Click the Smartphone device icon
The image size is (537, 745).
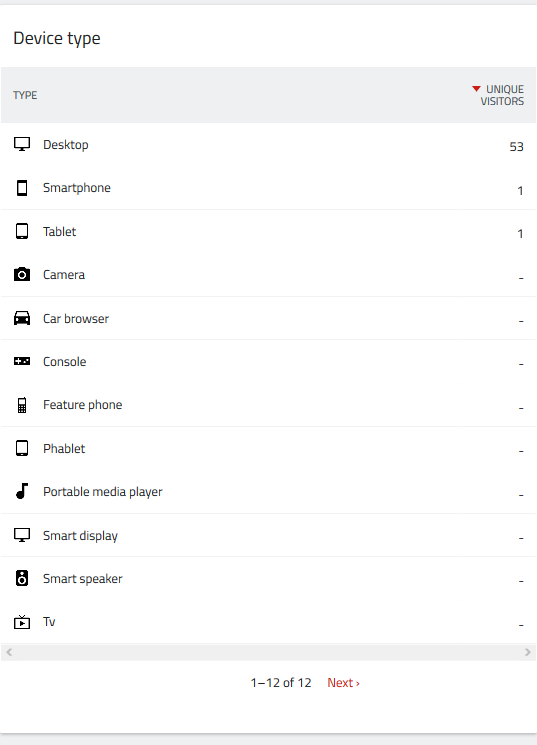(x=22, y=188)
